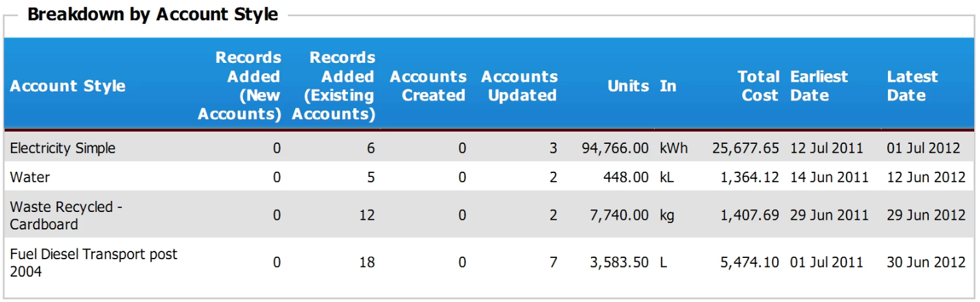Click the Records Added (Existing Accounts) header
Viewport: 980px width, 302px height.
coord(333,86)
